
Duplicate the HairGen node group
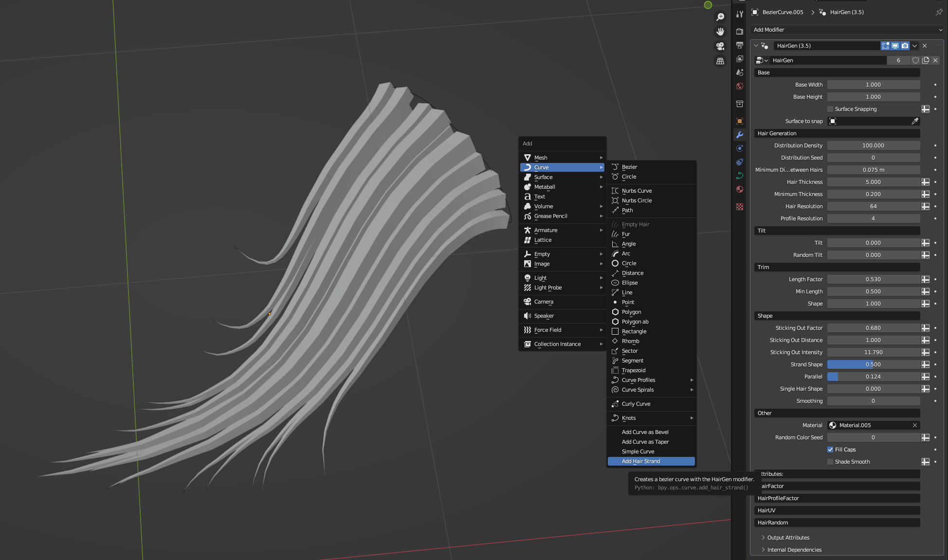click(925, 60)
